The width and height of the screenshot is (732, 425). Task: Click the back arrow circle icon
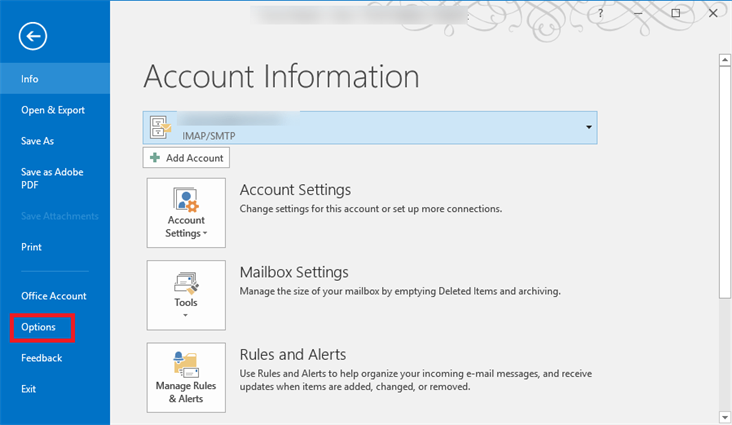tap(33, 37)
